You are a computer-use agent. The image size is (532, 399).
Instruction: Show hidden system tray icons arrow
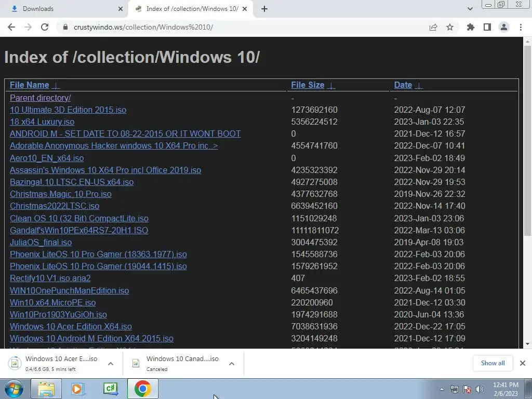point(442,389)
